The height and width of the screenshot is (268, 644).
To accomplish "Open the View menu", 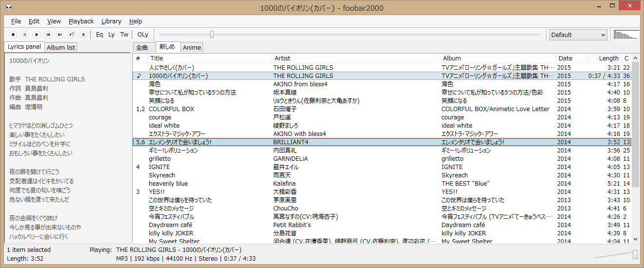I will tap(54, 21).
